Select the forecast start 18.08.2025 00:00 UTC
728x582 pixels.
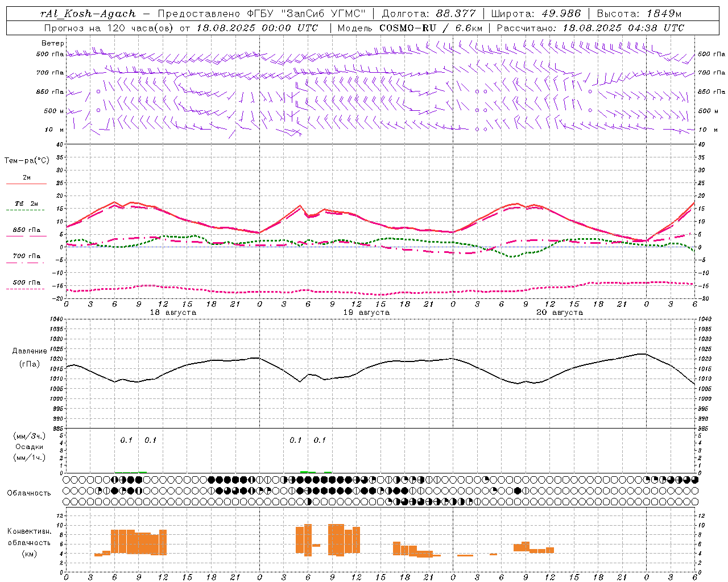257,28
